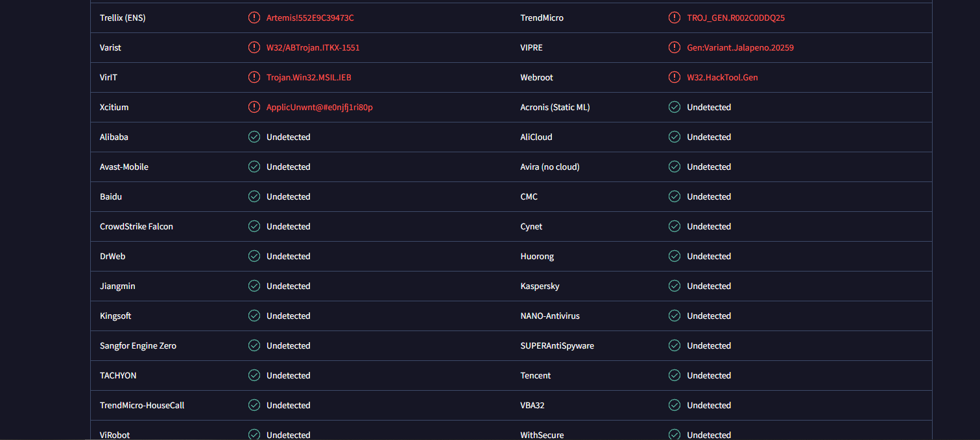Click the checkmark icon for Kingsoft

(x=254, y=316)
